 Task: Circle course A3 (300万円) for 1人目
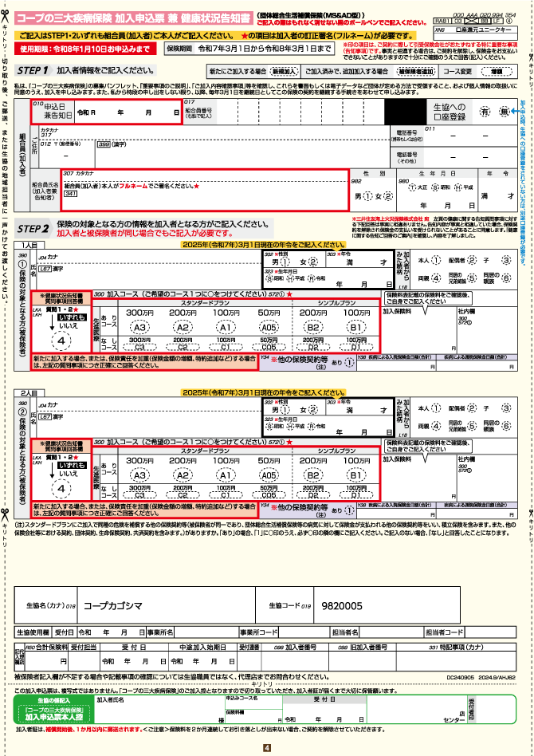[x=139, y=328]
